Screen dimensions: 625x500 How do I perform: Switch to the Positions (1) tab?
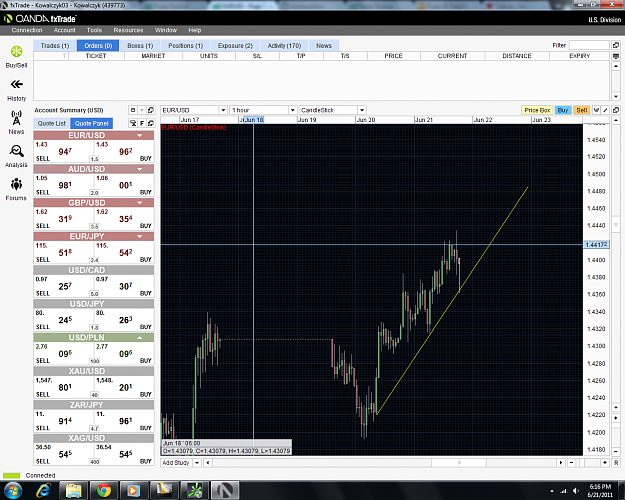[185, 45]
